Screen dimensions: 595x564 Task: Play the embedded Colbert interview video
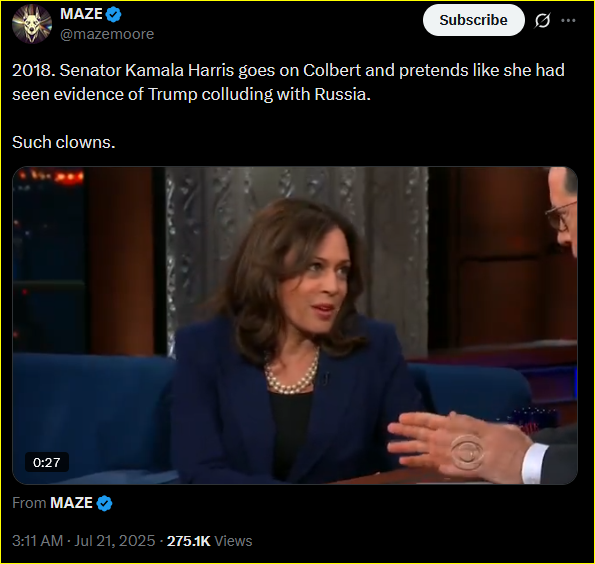295,325
